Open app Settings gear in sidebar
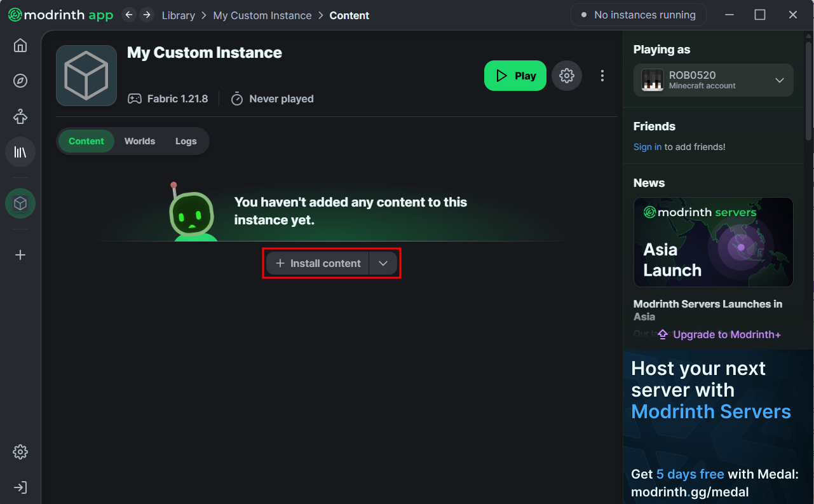 pos(20,452)
